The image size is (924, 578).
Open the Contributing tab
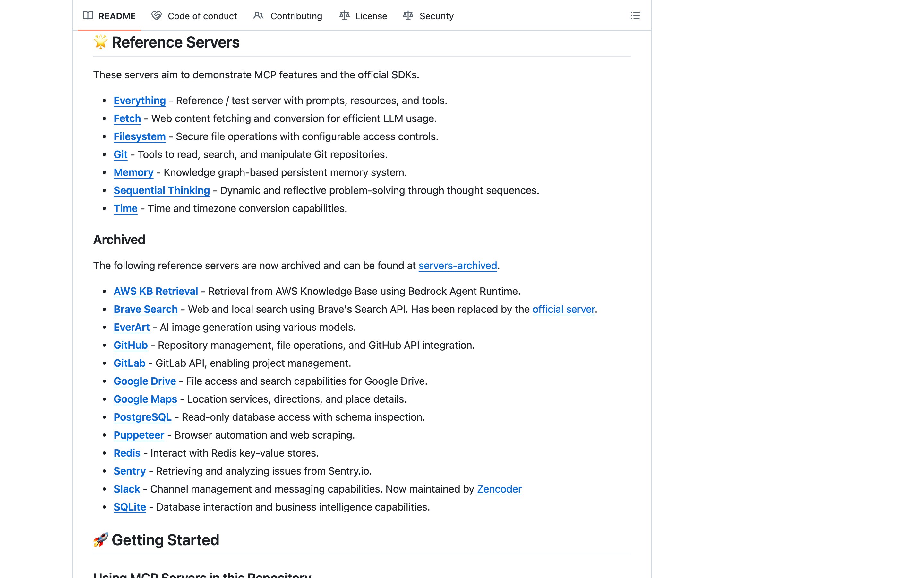pos(288,16)
